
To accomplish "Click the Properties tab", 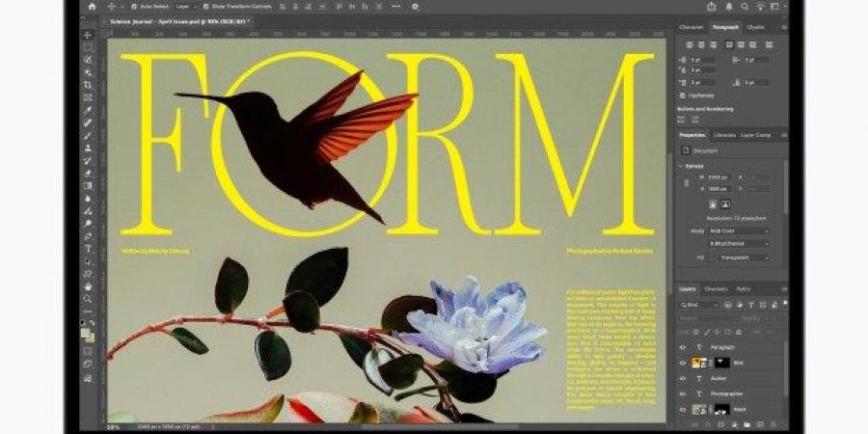I will pyautogui.click(x=692, y=135).
